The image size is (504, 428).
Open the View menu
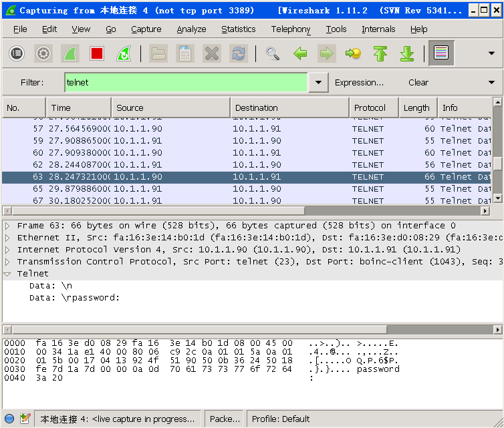tap(81, 29)
